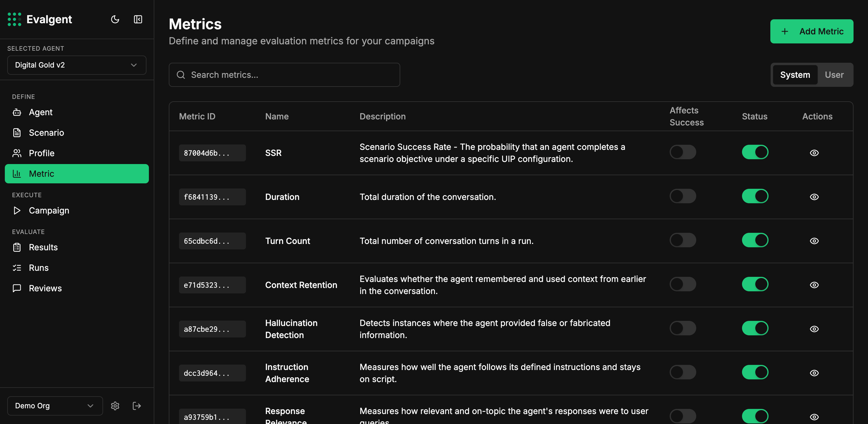Image resolution: width=868 pixels, height=424 pixels.
Task: Copy the 87004d6b metric ID chip
Action: (212, 153)
